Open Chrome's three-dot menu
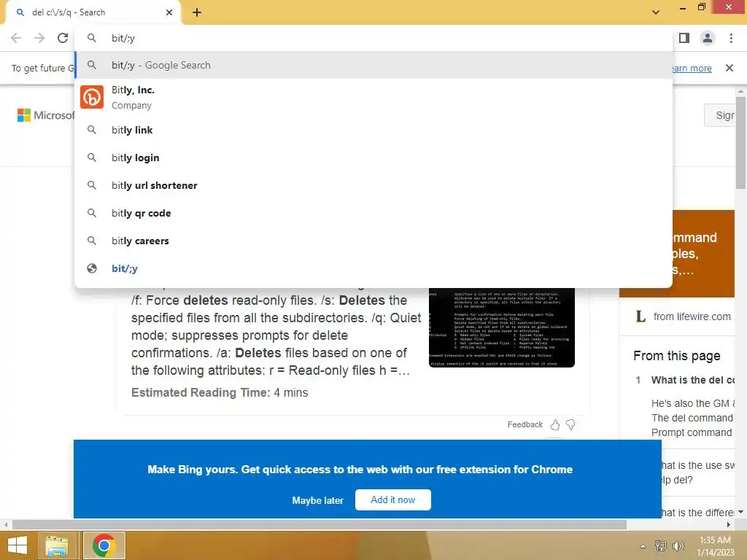The height and width of the screenshot is (560, 747). [x=731, y=38]
